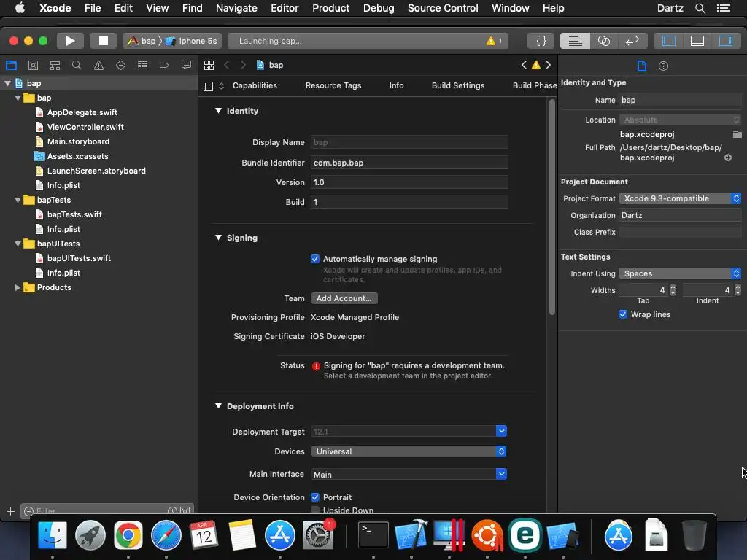Toggle the Debug area visibility

697,41
